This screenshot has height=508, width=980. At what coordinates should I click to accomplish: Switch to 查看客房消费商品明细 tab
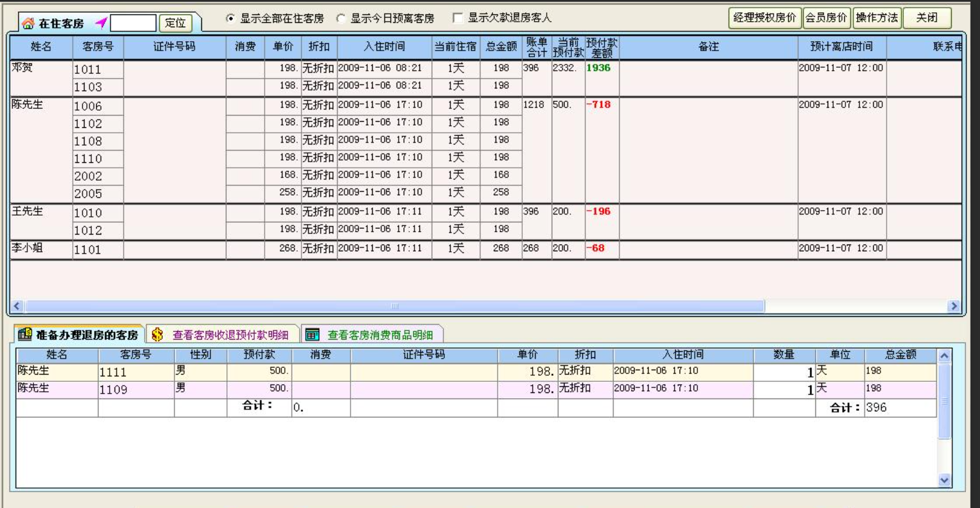pyautogui.click(x=373, y=335)
